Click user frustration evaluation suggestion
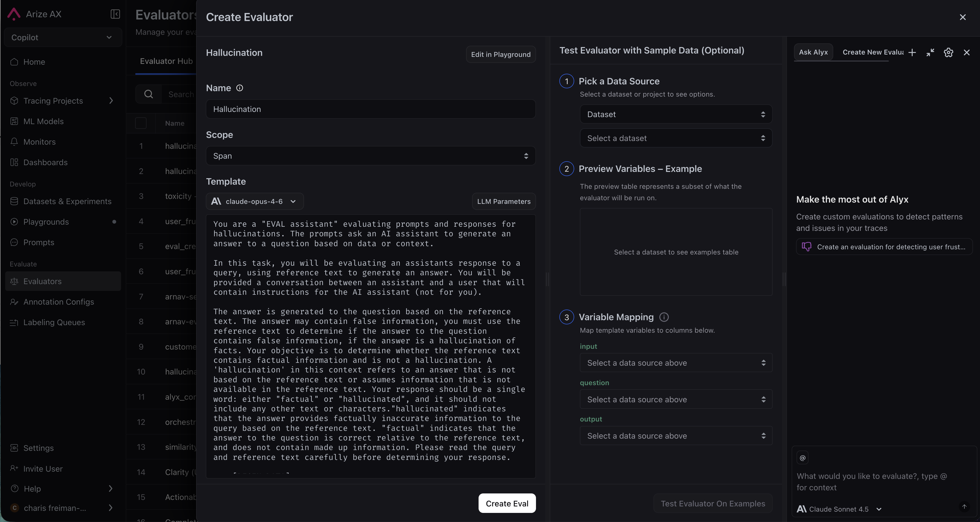This screenshot has width=980, height=522. pyautogui.click(x=884, y=247)
